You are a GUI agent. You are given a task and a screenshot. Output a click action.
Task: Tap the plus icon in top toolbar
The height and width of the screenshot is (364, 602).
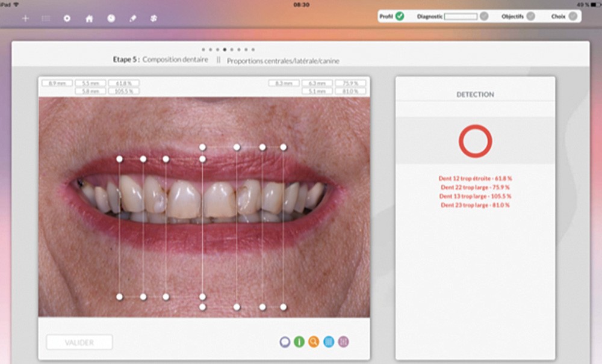[25, 19]
